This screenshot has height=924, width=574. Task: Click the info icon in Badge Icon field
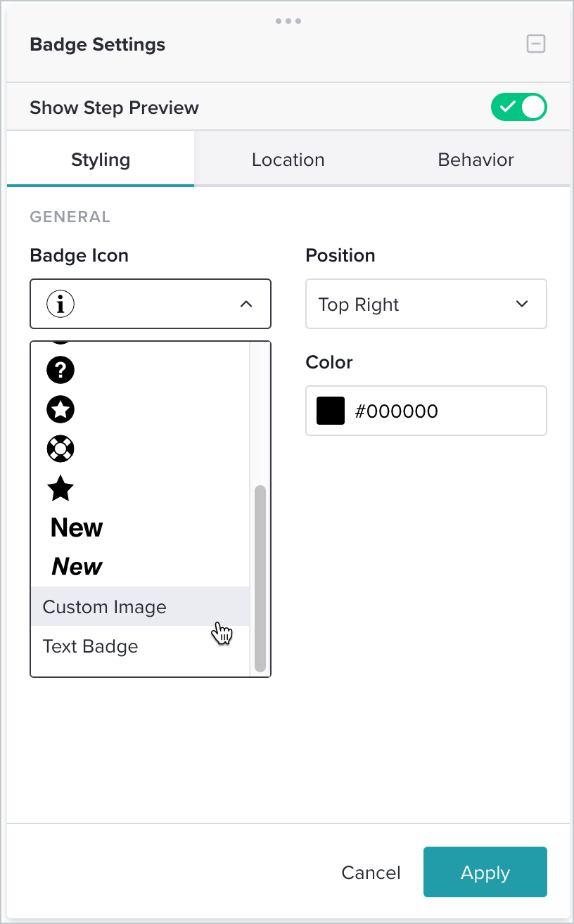[x=60, y=304]
